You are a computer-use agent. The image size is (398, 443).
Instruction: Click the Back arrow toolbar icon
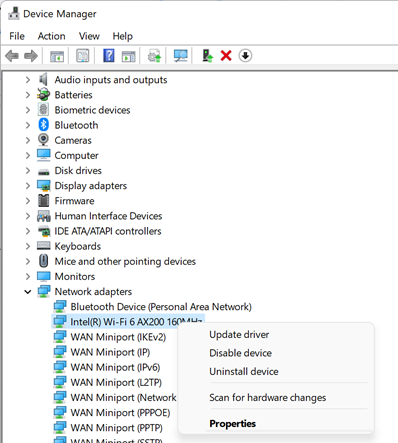[x=12, y=56]
